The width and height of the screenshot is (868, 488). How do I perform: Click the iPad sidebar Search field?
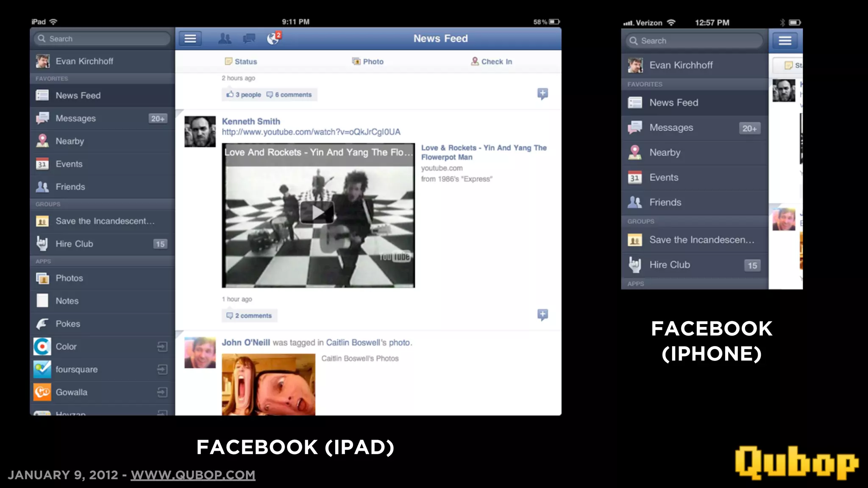tap(102, 39)
